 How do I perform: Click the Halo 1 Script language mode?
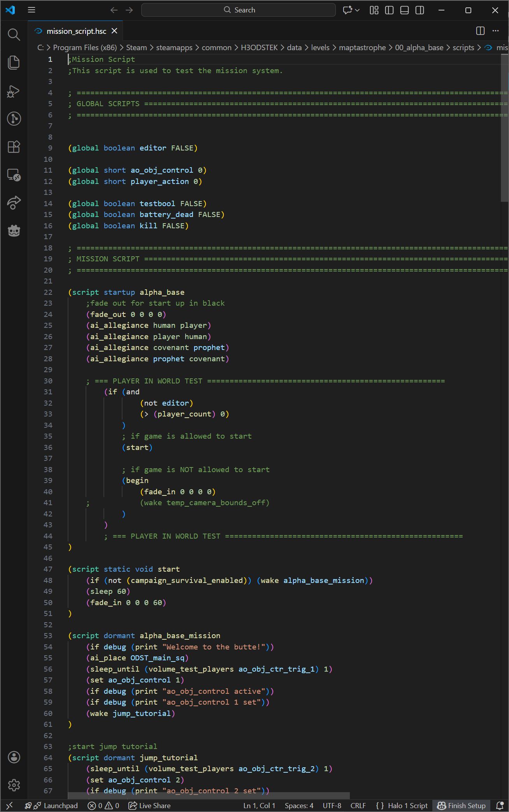407,805
